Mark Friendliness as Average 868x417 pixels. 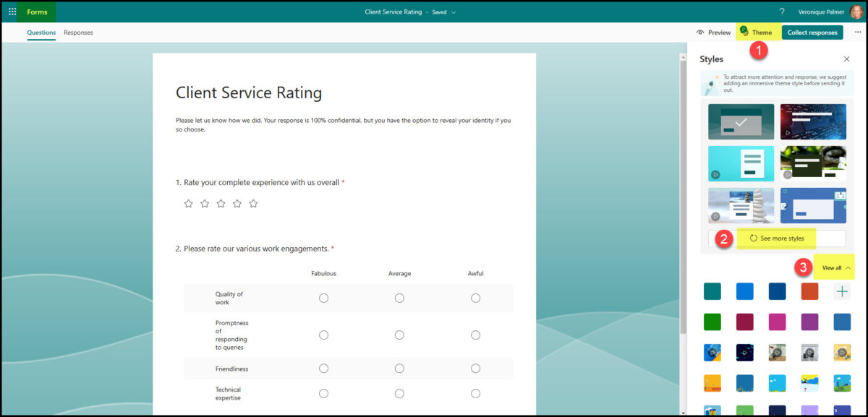(399, 368)
